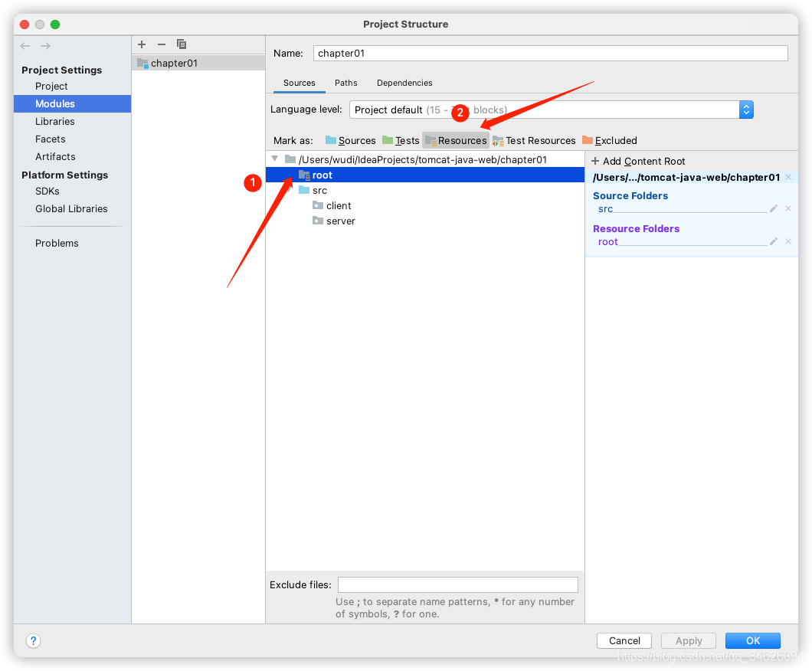Switch to the Dependencies tab
The width and height of the screenshot is (812, 671).
pos(404,83)
